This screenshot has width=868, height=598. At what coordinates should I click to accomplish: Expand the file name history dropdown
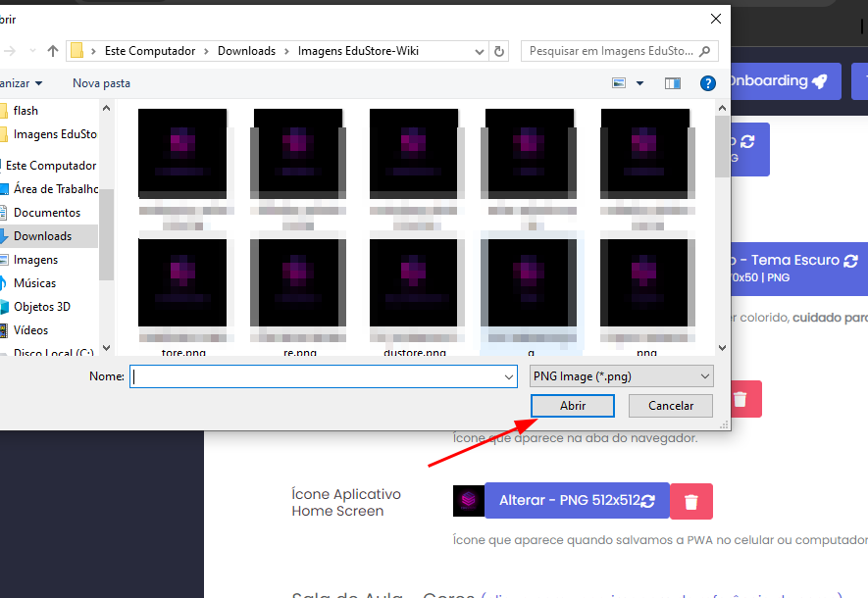point(508,376)
